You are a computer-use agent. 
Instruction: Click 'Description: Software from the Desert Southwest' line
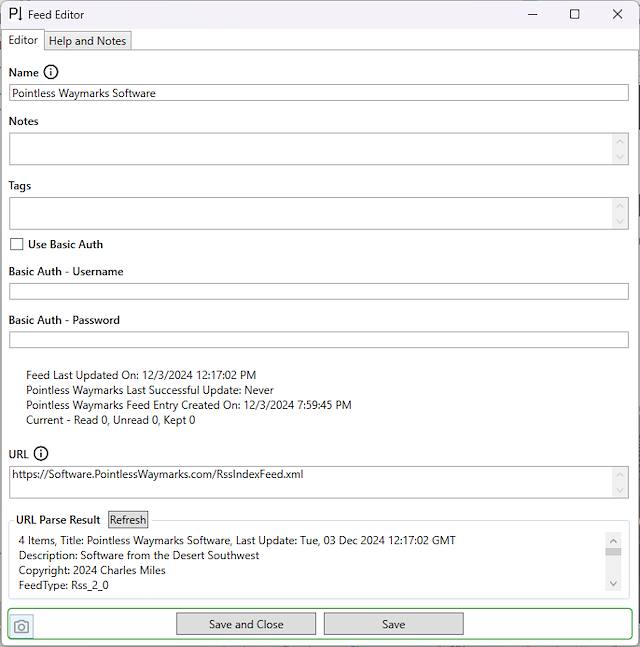(139, 555)
